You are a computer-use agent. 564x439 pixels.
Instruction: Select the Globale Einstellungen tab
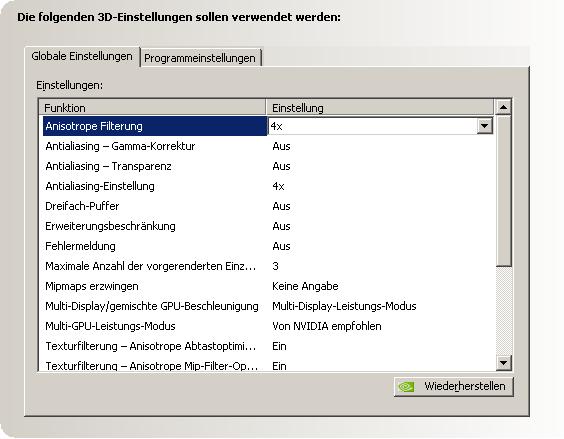coord(82,56)
